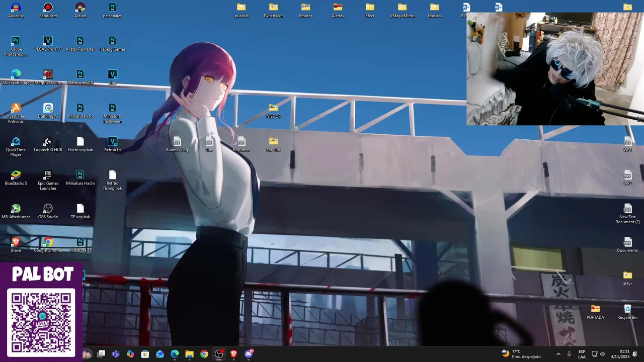Select the MSI Afterburner shortcut
The width and height of the screenshot is (644, 362).
(x=16, y=212)
